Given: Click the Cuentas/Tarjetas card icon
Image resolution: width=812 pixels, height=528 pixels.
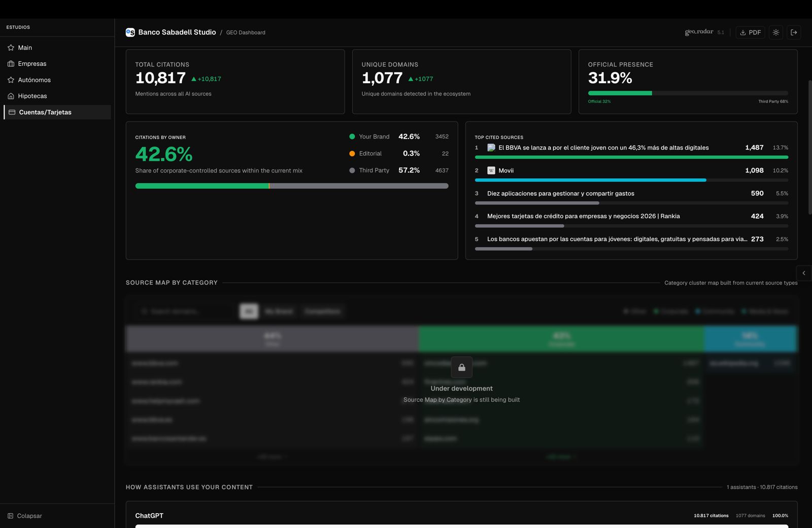Looking at the screenshot, I should 12,112.
